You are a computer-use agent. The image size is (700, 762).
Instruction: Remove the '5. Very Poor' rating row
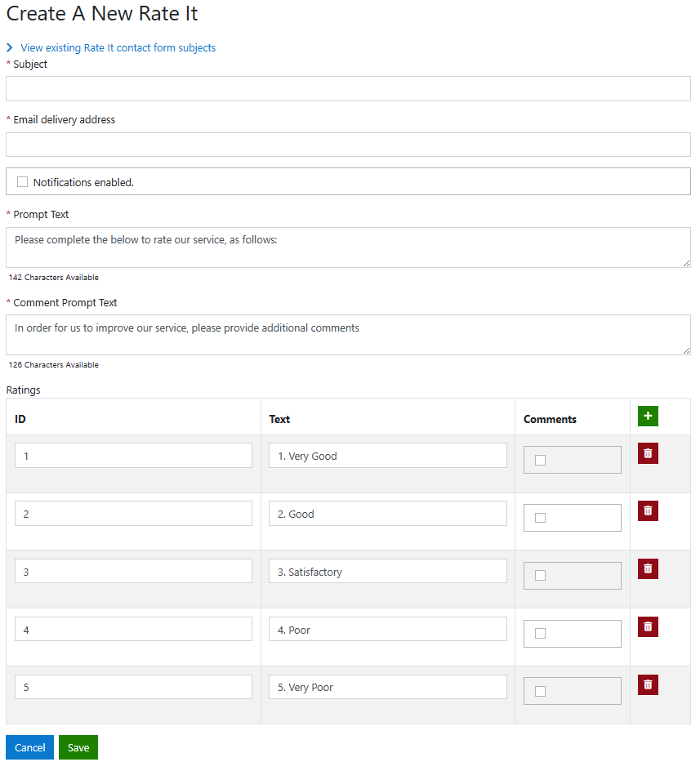click(648, 684)
